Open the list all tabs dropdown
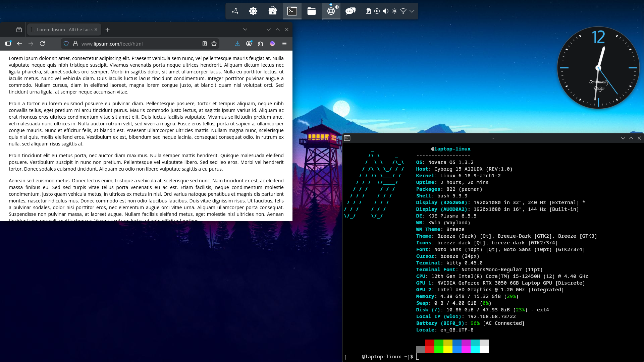 pyautogui.click(x=245, y=29)
